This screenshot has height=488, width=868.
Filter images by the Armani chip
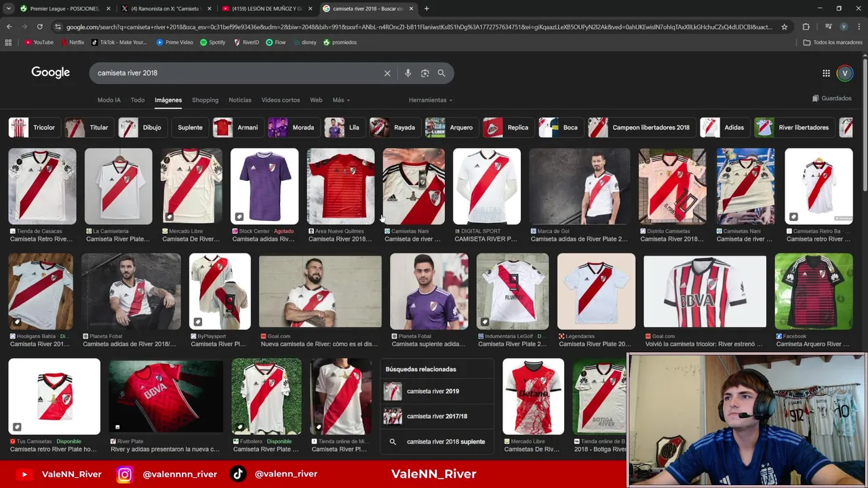pyautogui.click(x=237, y=127)
